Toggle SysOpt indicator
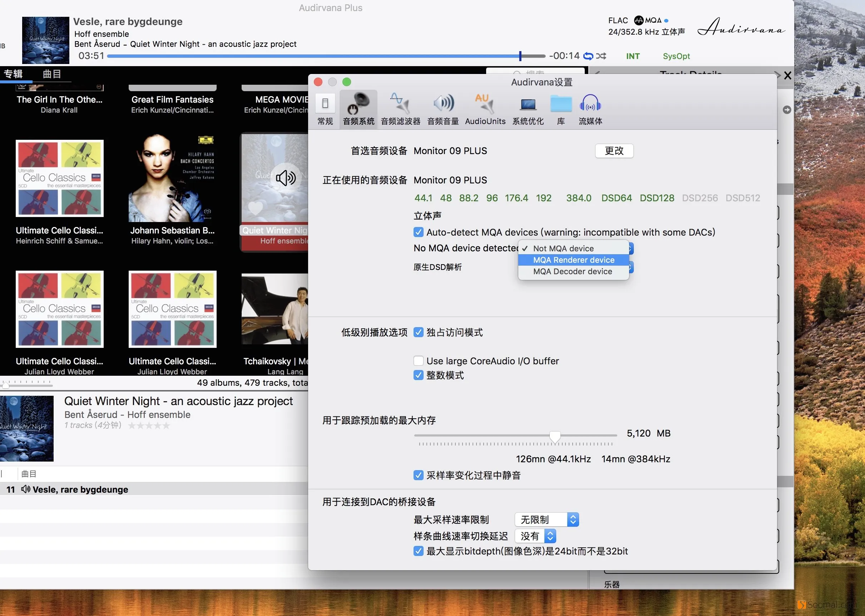The height and width of the screenshot is (616, 865). click(x=676, y=56)
